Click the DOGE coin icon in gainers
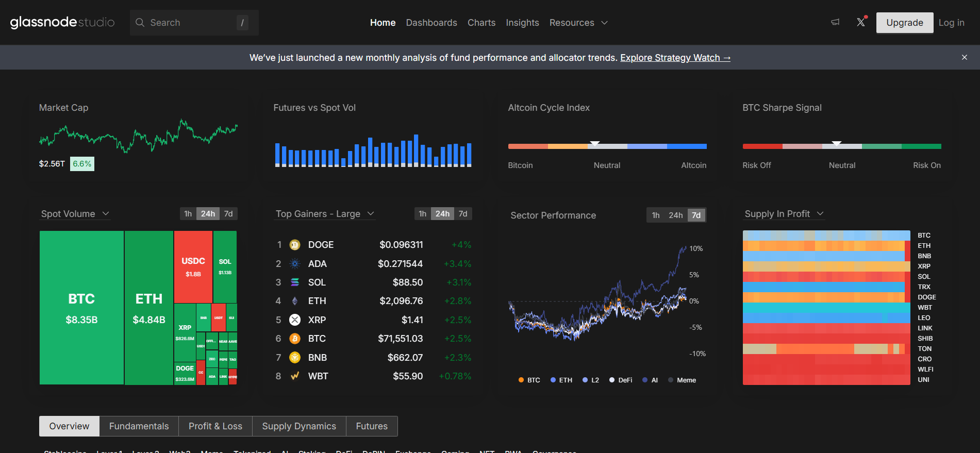980x453 pixels. 295,245
